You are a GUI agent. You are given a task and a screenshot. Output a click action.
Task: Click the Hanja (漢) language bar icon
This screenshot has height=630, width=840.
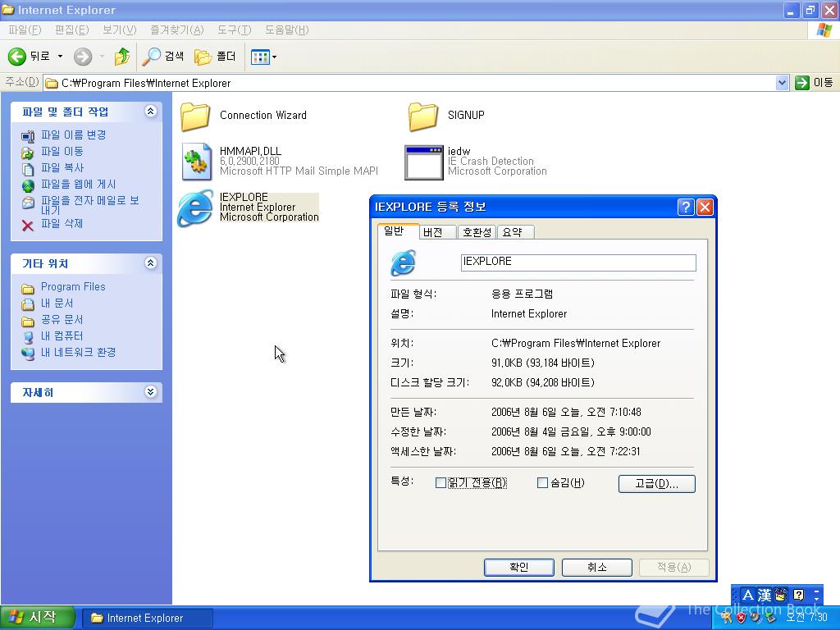[x=765, y=595]
